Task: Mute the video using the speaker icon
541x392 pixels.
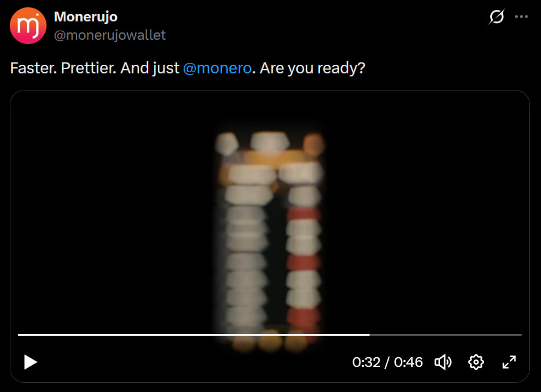Action: (x=443, y=362)
